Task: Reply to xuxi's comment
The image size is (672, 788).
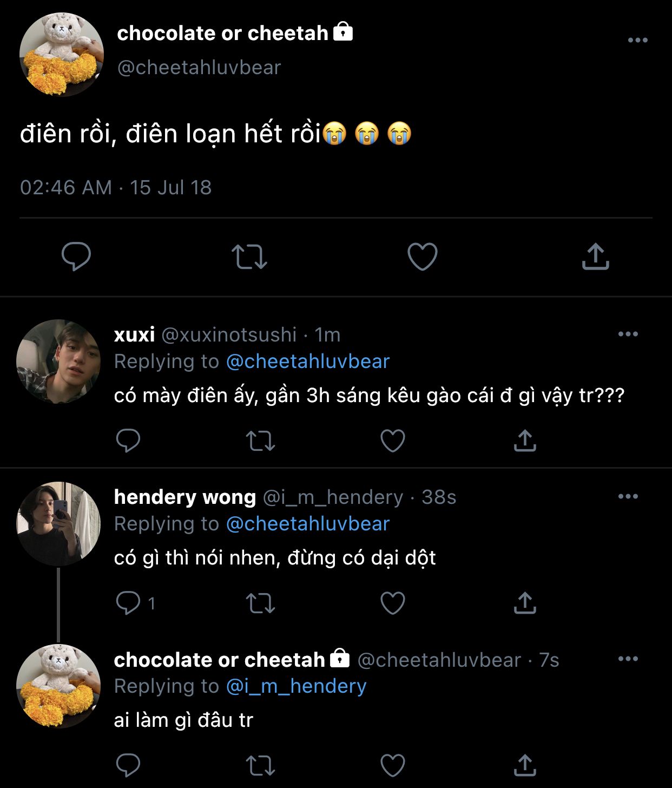Action: [128, 441]
